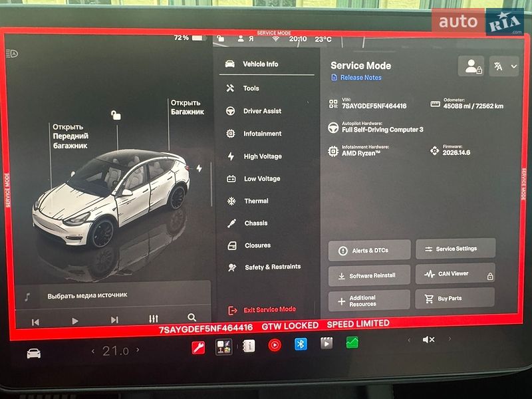
Task: Click the VIN QR code icon
Action: 333,104
